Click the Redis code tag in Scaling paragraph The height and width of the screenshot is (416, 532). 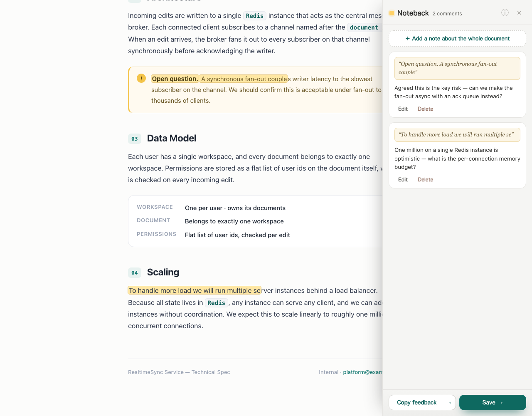(217, 303)
